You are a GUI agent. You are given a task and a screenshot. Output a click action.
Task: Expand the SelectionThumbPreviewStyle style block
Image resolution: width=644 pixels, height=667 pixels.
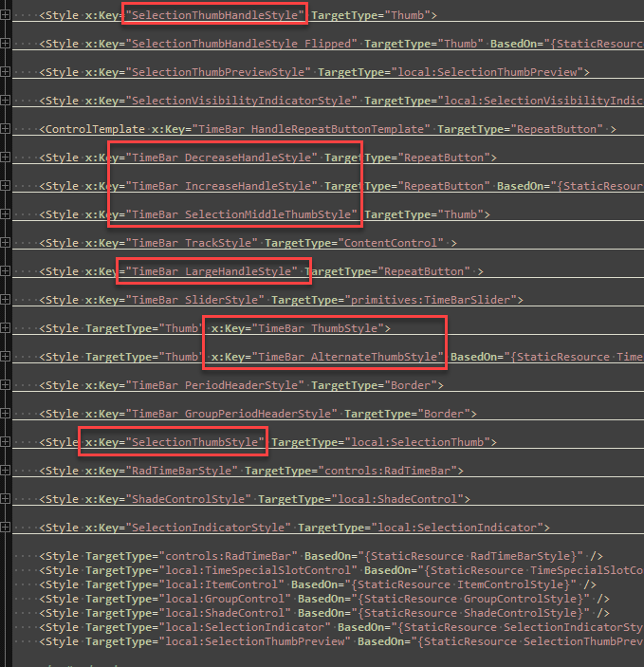(5, 72)
